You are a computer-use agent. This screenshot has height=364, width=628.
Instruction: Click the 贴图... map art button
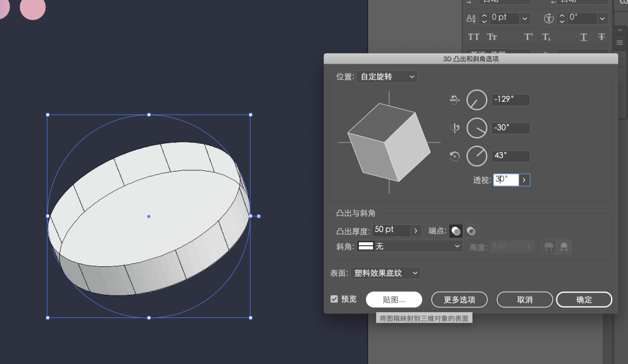coord(394,299)
